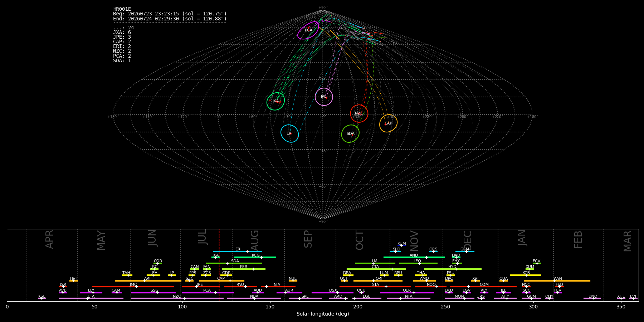Click the JXA: 6 legend entry
644x322 pixels.
click(x=122, y=33)
